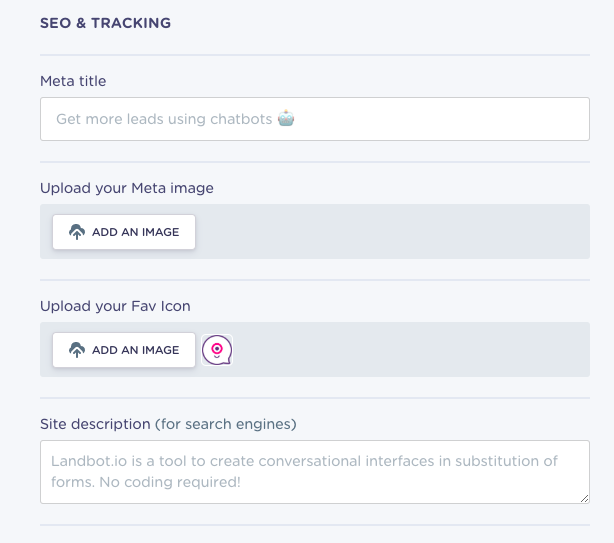Click the 'Get more leads using chatbots' placeholder text
This screenshot has height=543, width=614.
(164, 119)
